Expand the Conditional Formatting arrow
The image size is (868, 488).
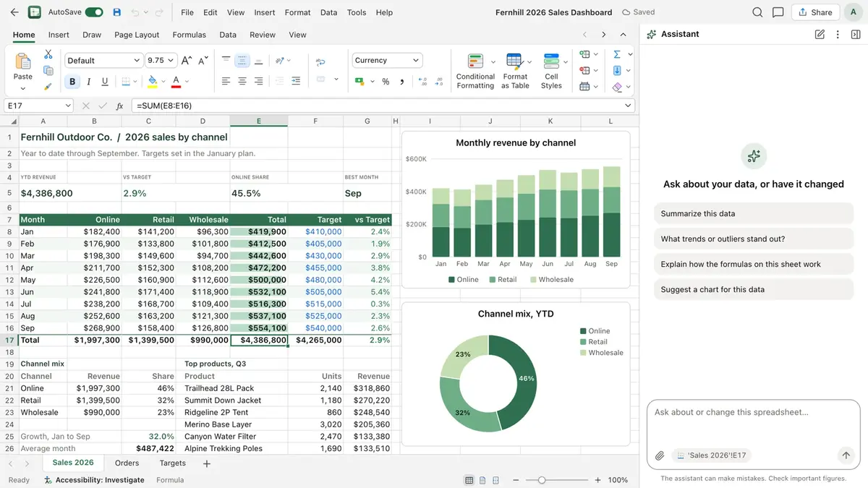click(493, 62)
